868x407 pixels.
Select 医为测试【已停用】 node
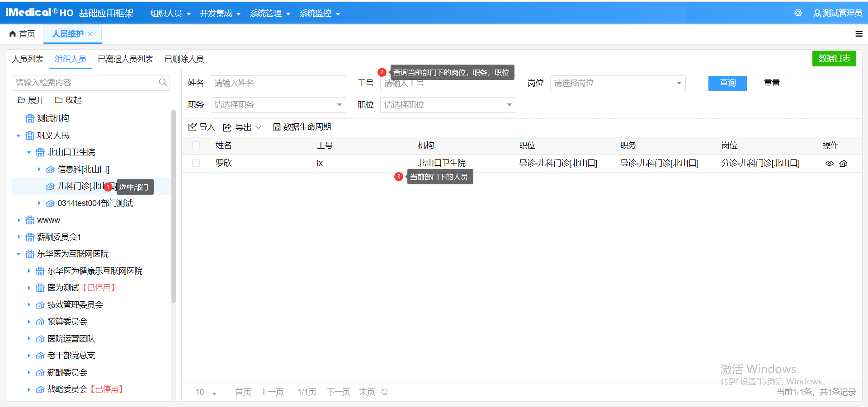tap(82, 288)
